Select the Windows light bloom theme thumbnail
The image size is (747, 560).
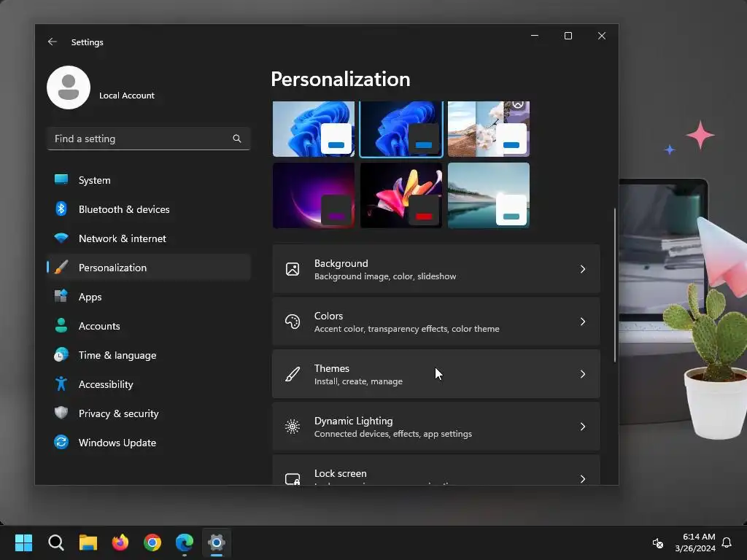click(x=314, y=128)
